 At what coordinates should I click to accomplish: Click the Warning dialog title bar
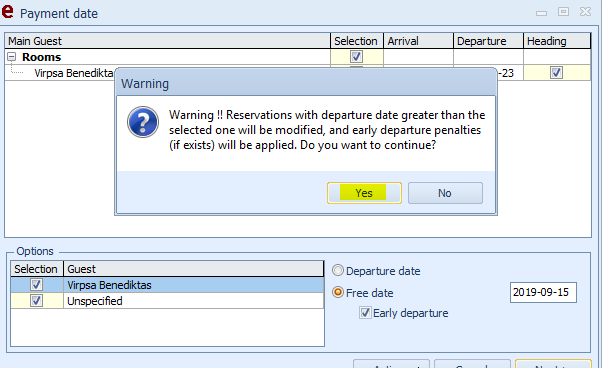coord(306,83)
